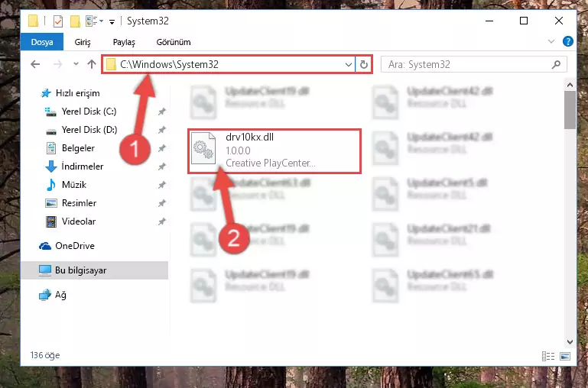Select OneDrive in navigation pane

pos(75,246)
